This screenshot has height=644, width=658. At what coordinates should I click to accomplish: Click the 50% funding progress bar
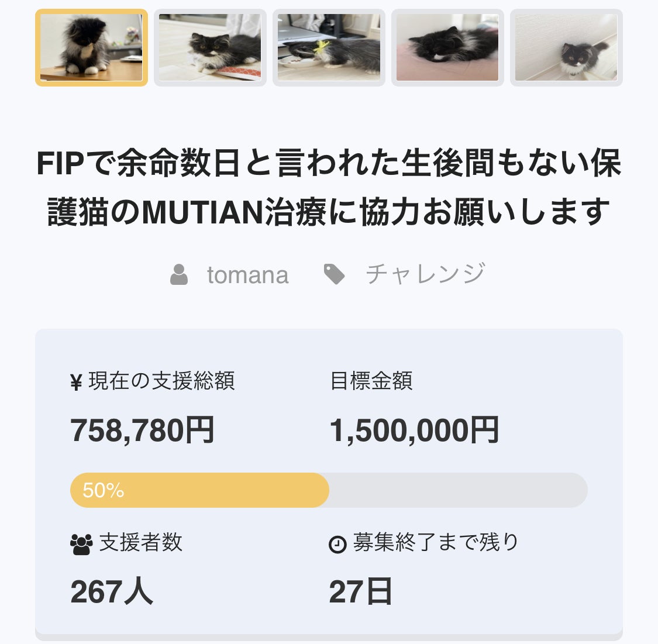[329, 490]
